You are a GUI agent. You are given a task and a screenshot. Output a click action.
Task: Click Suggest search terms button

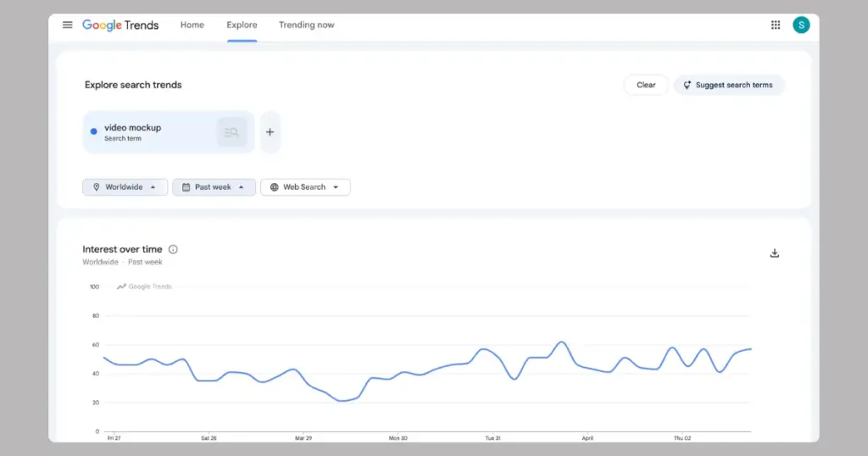click(x=728, y=86)
